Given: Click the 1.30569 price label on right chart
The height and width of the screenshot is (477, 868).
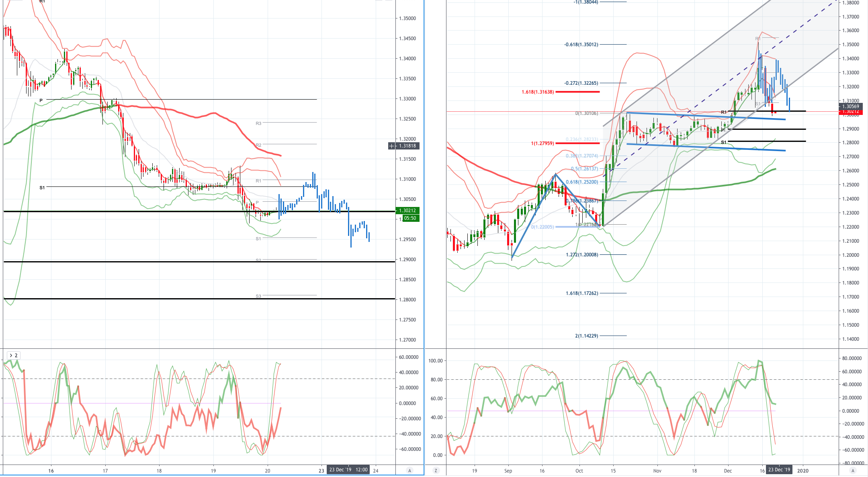Looking at the screenshot, I should point(851,106).
